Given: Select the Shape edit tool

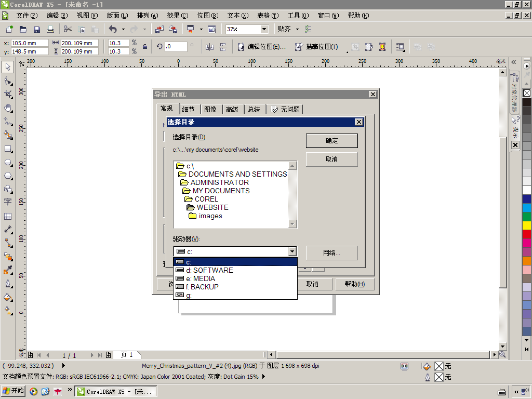Looking at the screenshot, I should (x=8, y=81).
